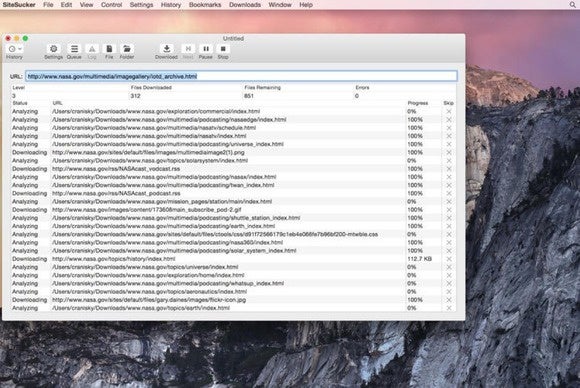The width and height of the screenshot is (580, 388).
Task: Select the NASAcast_vodcast.rss URL text
Action: pyautogui.click(x=116, y=169)
